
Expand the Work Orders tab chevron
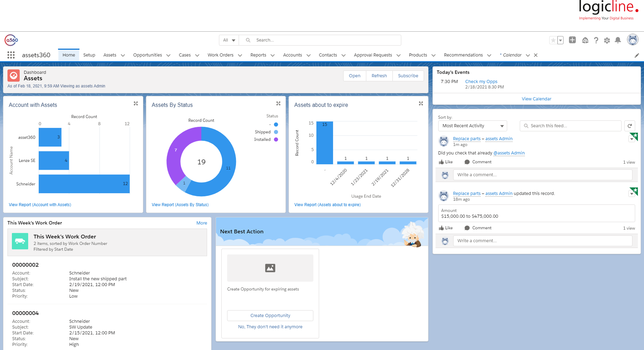pyautogui.click(x=240, y=55)
